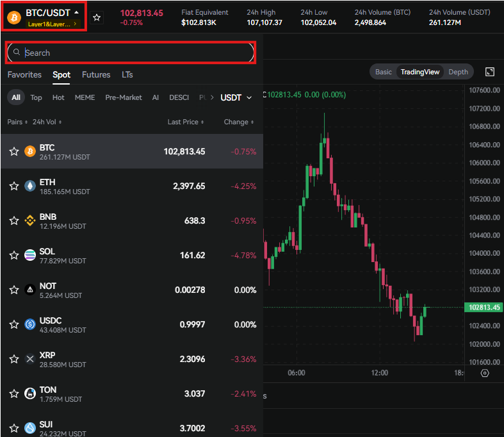Favorite the ETH pair star
The height and width of the screenshot is (437, 504).
[x=14, y=186]
